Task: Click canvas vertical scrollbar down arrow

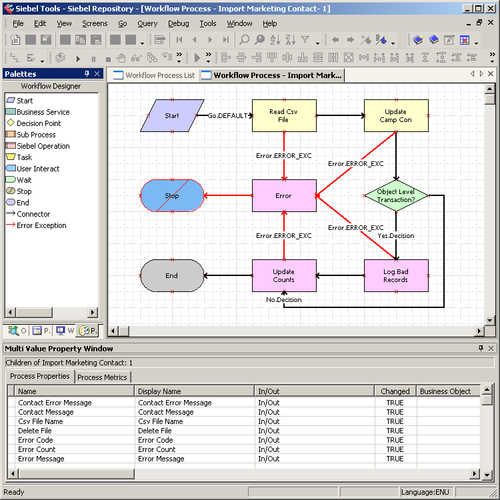Action: [x=489, y=320]
